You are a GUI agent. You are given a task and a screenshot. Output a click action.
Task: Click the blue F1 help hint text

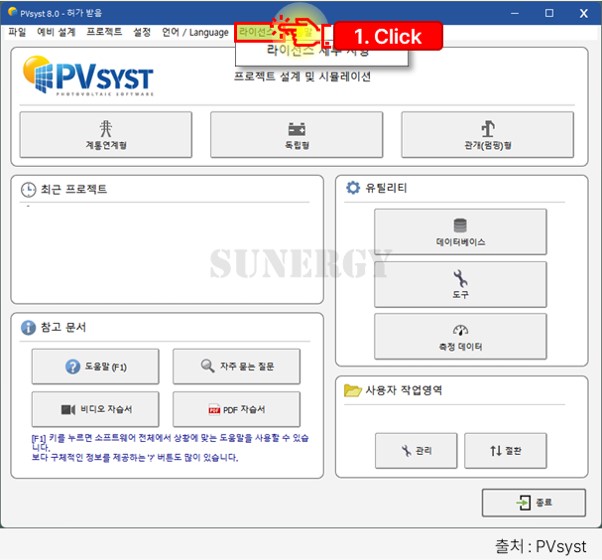pyautogui.click(x=170, y=448)
